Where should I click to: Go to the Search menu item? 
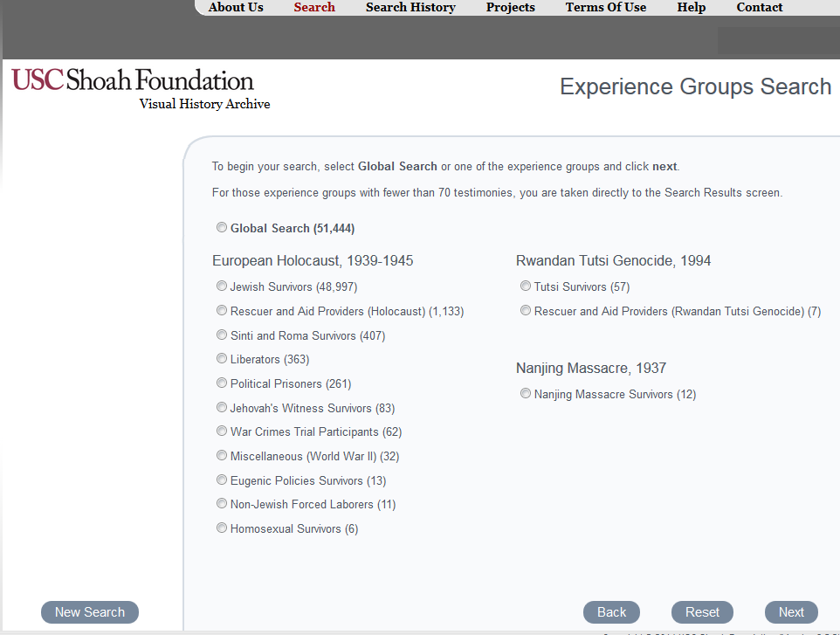coord(314,7)
